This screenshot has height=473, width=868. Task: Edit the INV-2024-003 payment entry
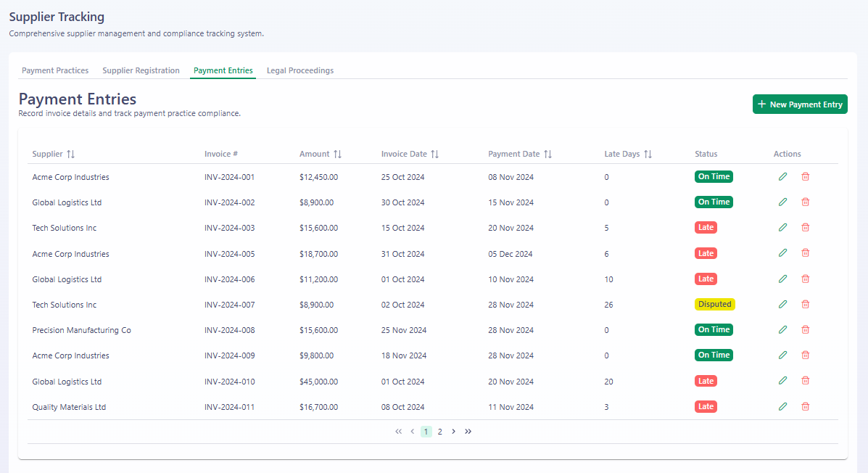[x=782, y=228]
